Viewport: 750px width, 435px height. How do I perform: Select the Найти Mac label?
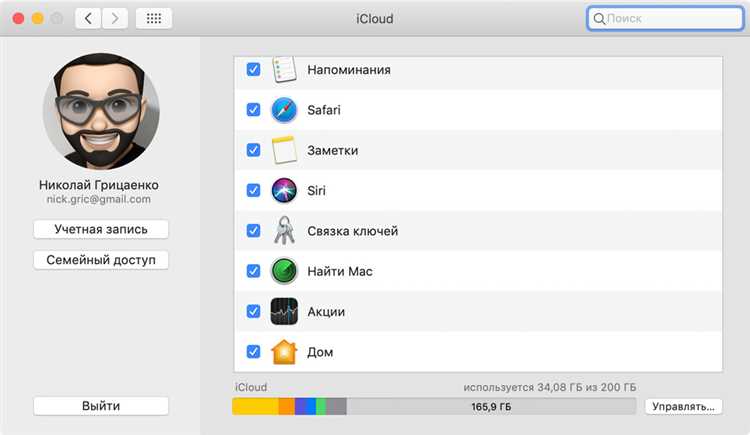coord(340,271)
